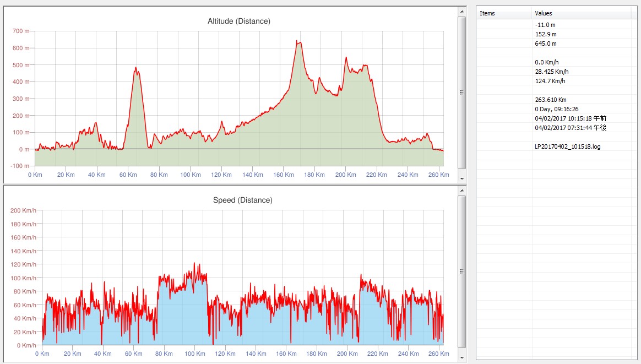Select the 28.425 Km/h speed value
This screenshot has width=641, height=364.
[x=551, y=72]
